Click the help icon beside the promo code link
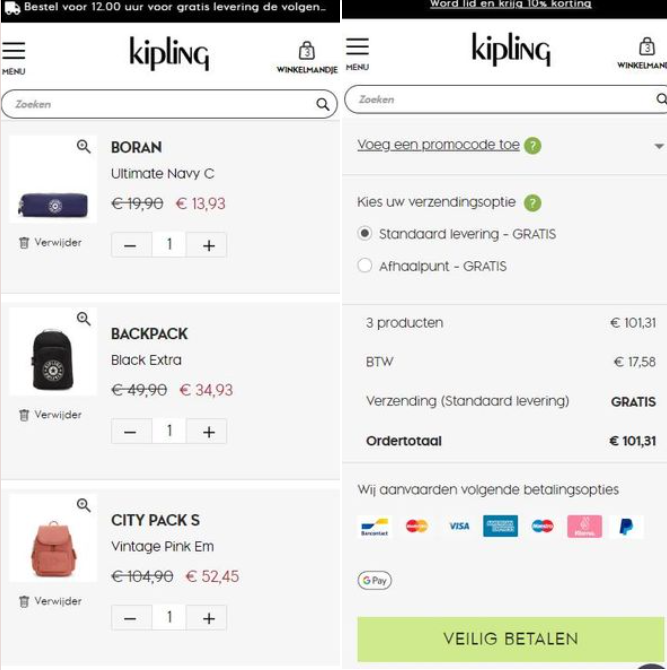The height and width of the screenshot is (670, 667). tap(532, 146)
